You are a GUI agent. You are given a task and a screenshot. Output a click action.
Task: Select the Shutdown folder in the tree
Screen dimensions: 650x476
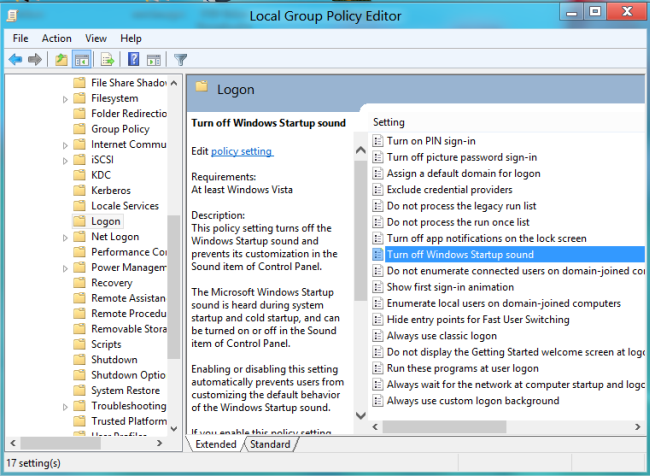tap(114, 359)
